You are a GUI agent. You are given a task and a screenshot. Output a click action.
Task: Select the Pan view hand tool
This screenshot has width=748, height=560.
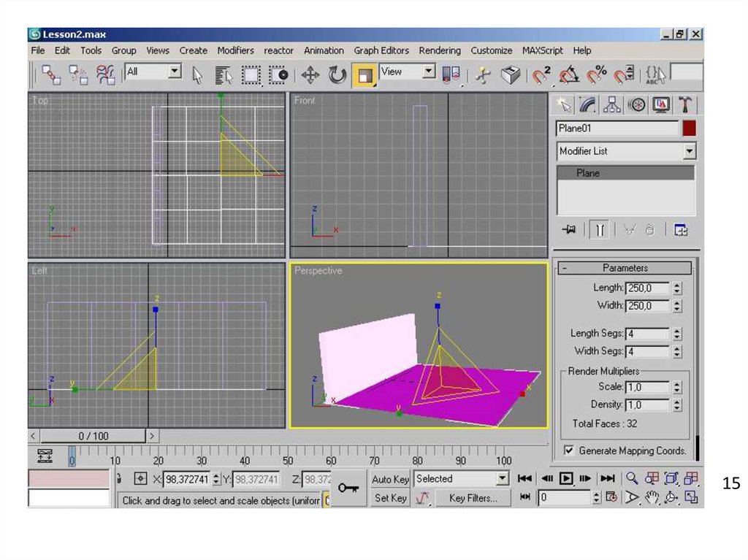point(652,498)
